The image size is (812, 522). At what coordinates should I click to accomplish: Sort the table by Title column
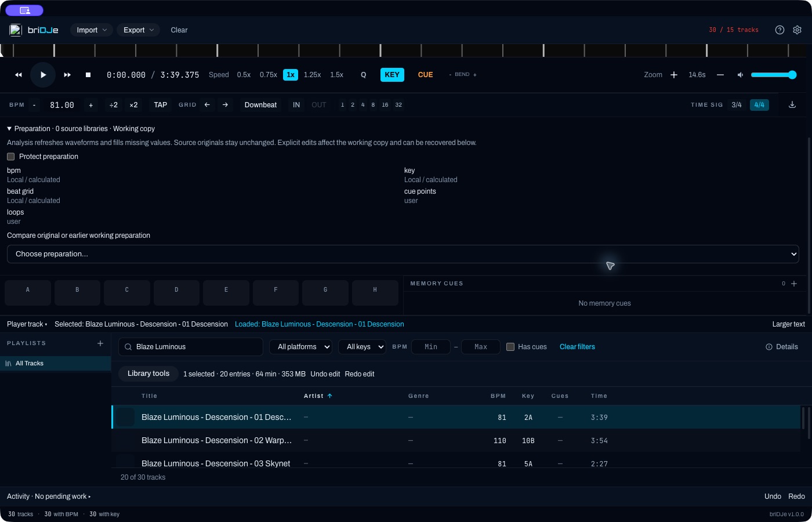[149, 396]
